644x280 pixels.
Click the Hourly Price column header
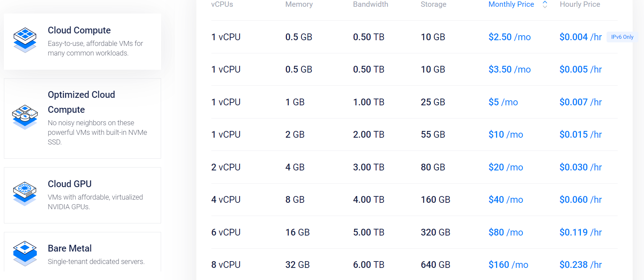580,4
